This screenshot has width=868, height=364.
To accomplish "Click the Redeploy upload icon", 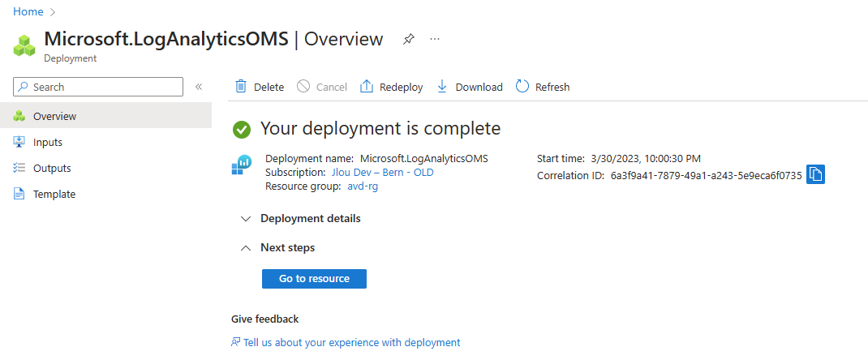I will pyautogui.click(x=367, y=87).
